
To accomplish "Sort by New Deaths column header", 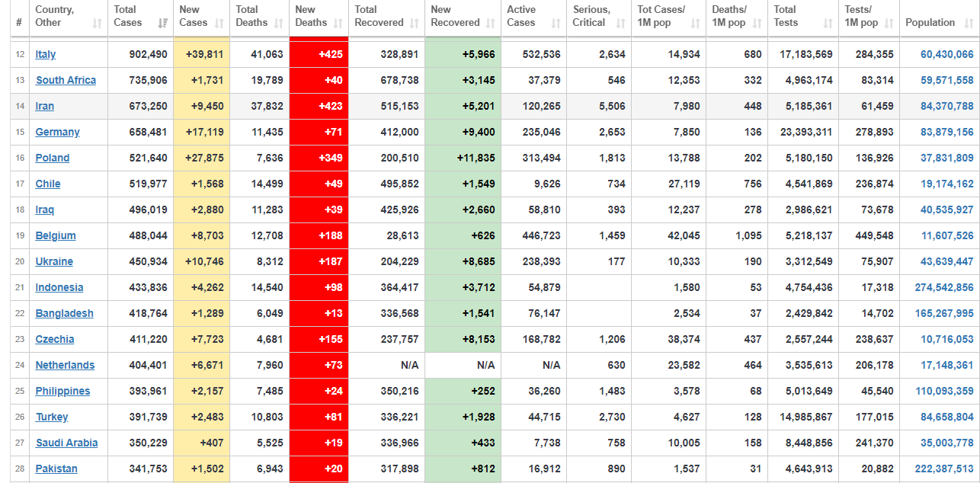I will click(x=319, y=17).
